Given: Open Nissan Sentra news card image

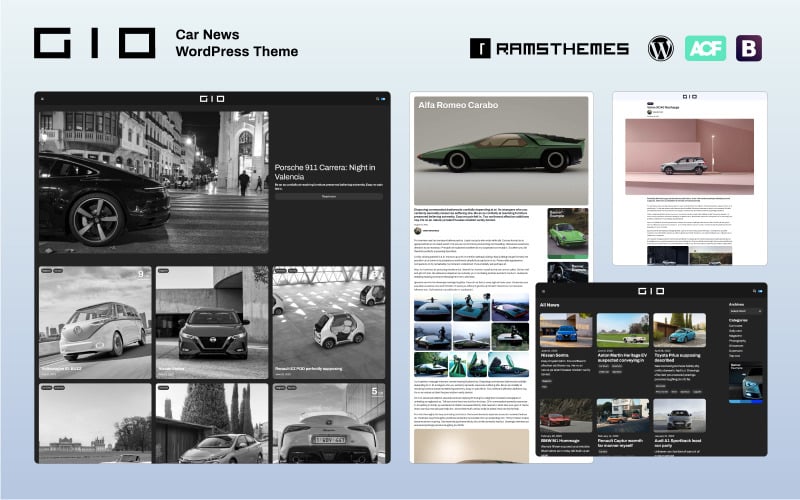Looking at the screenshot, I should point(565,330).
